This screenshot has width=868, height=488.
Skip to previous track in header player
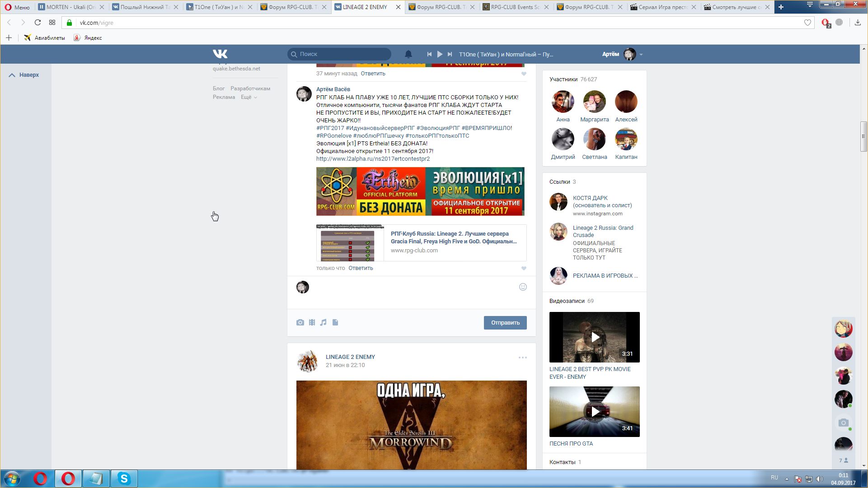[x=429, y=54]
